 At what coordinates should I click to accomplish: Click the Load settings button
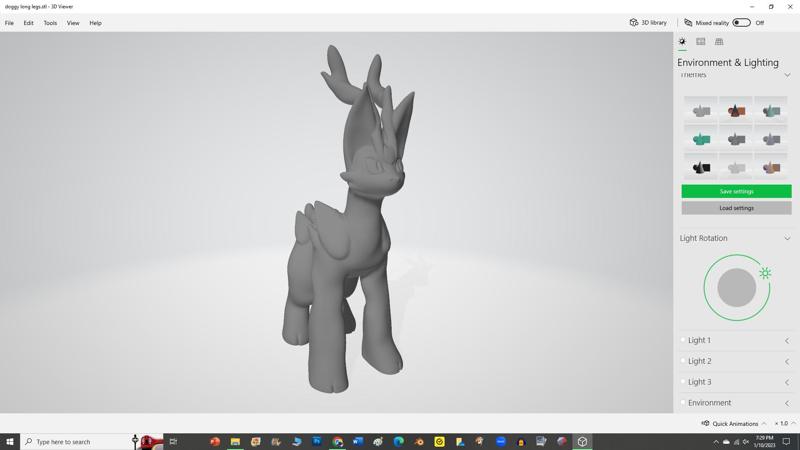point(736,208)
